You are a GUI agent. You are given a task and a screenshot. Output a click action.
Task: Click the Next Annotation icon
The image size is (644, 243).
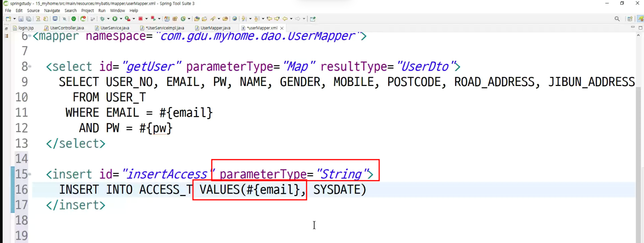244,19
